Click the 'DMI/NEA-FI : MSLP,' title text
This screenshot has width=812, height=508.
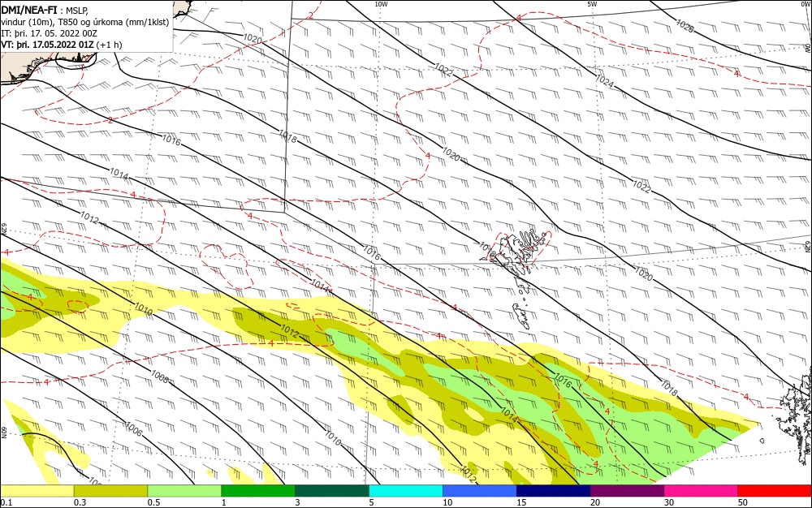tap(45, 10)
